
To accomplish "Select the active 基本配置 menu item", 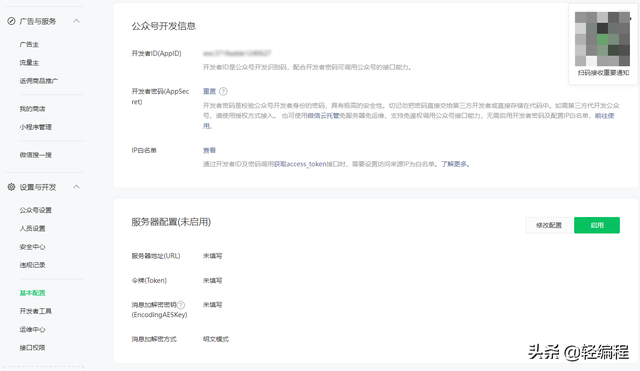I will pyautogui.click(x=32, y=293).
